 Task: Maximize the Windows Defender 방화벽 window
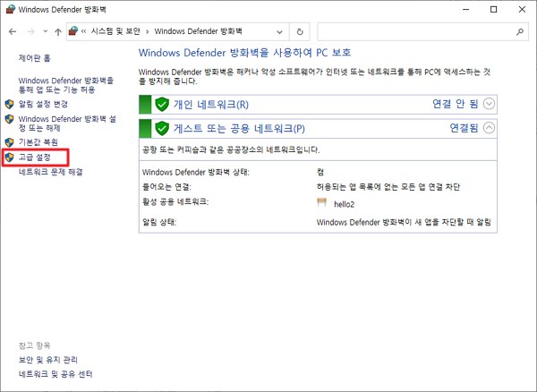pyautogui.click(x=493, y=9)
